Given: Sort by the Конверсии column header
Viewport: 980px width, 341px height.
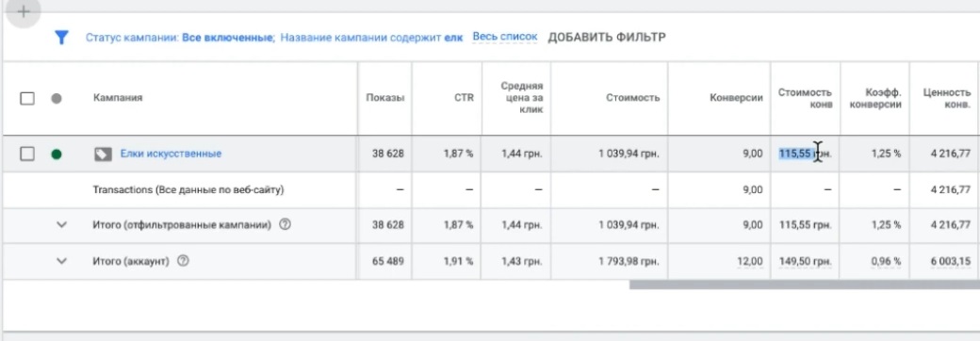Looking at the screenshot, I should pos(736,98).
